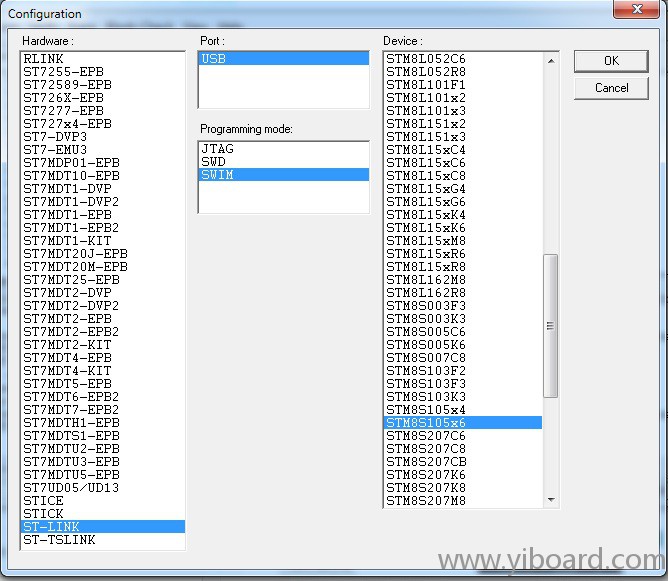Select ST7MDT20M-EPB hardware
The width and height of the screenshot is (669, 581).
103,267
